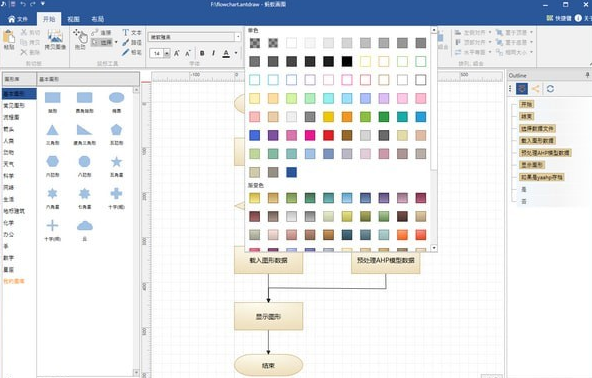Choose the solid red color swatch
Screen dimensions: 592x378
point(328,135)
